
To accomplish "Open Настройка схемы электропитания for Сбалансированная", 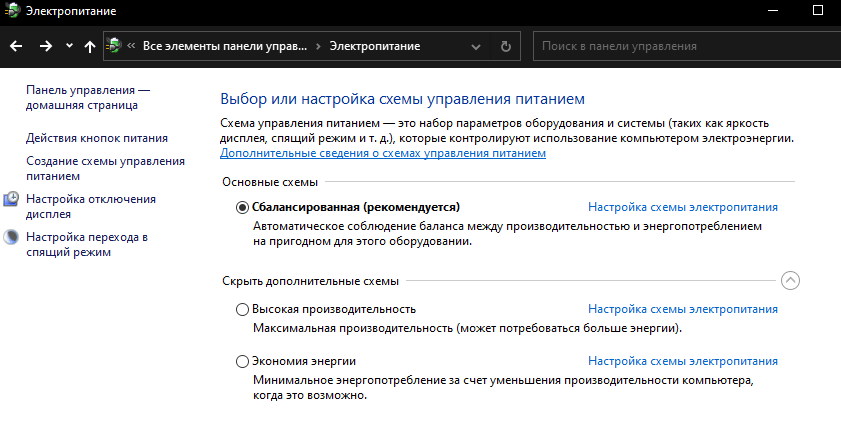I will (682, 207).
